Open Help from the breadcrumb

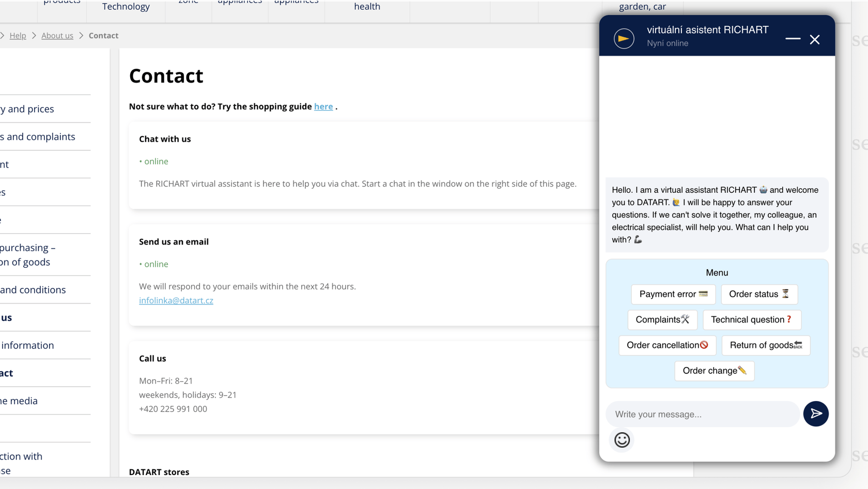coord(18,35)
